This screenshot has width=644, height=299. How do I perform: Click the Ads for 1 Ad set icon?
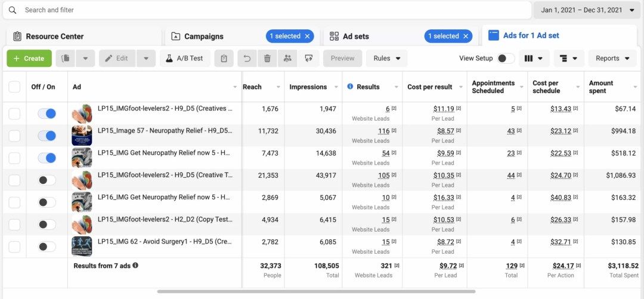493,35
